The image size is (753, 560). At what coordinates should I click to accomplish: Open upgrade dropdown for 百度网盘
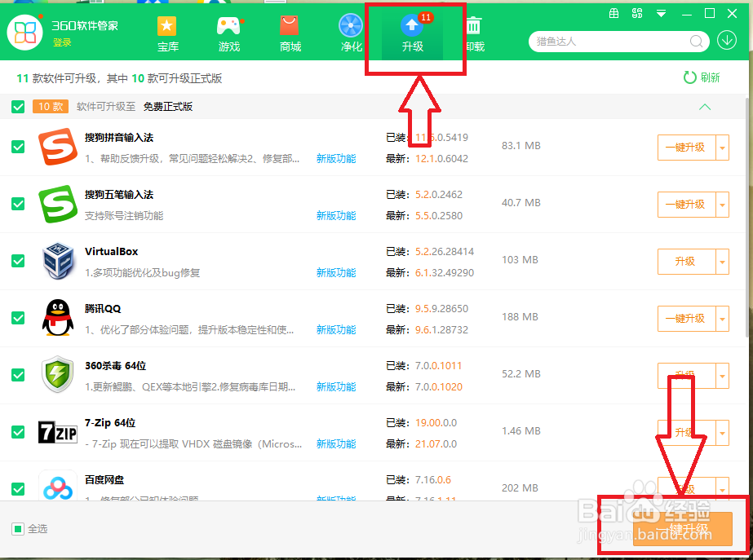722,489
